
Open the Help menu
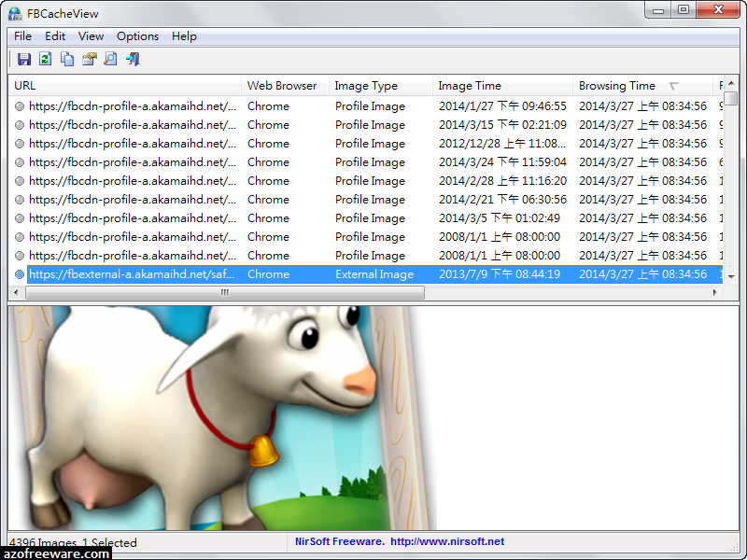pyautogui.click(x=184, y=36)
